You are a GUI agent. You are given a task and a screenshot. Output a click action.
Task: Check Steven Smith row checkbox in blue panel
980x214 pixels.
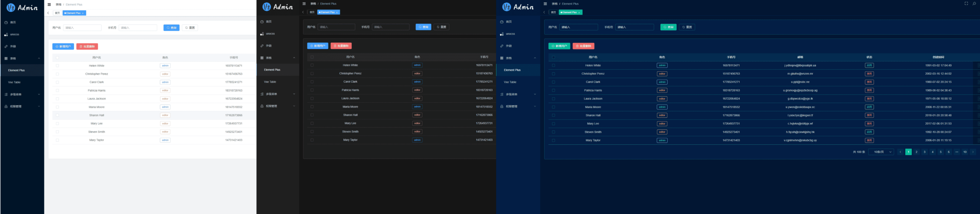tap(554, 132)
